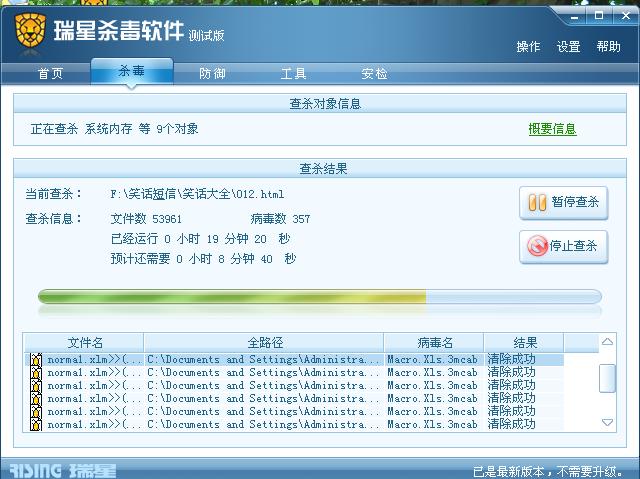Close the Rising antivirus window
This screenshot has height=479, width=640.
pyautogui.click(x=626, y=16)
